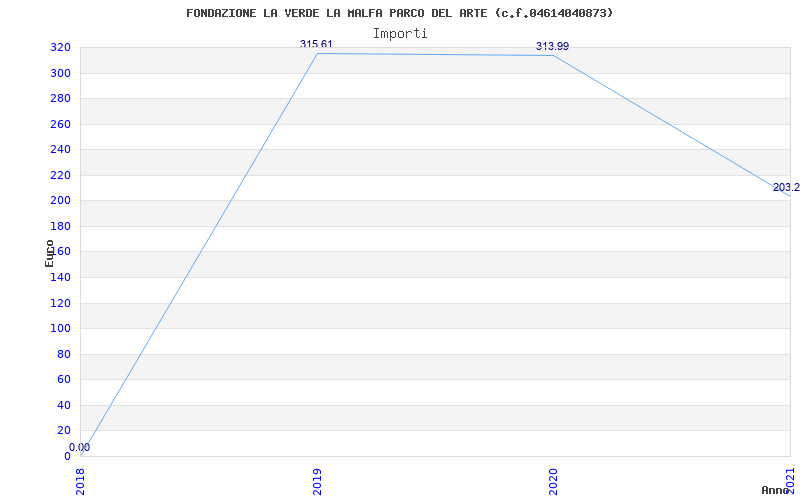Screen dimensions: 800x500
Task: Click the 20 y-axis tick label
Action: click(x=64, y=431)
